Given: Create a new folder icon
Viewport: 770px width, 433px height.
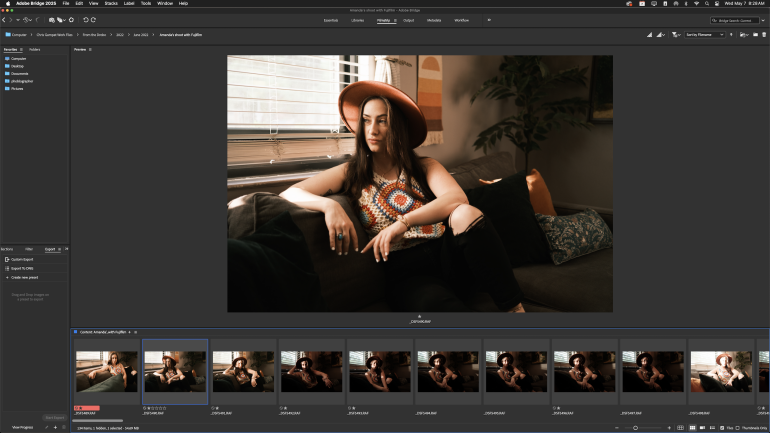Looking at the screenshot, I should click(x=755, y=34).
